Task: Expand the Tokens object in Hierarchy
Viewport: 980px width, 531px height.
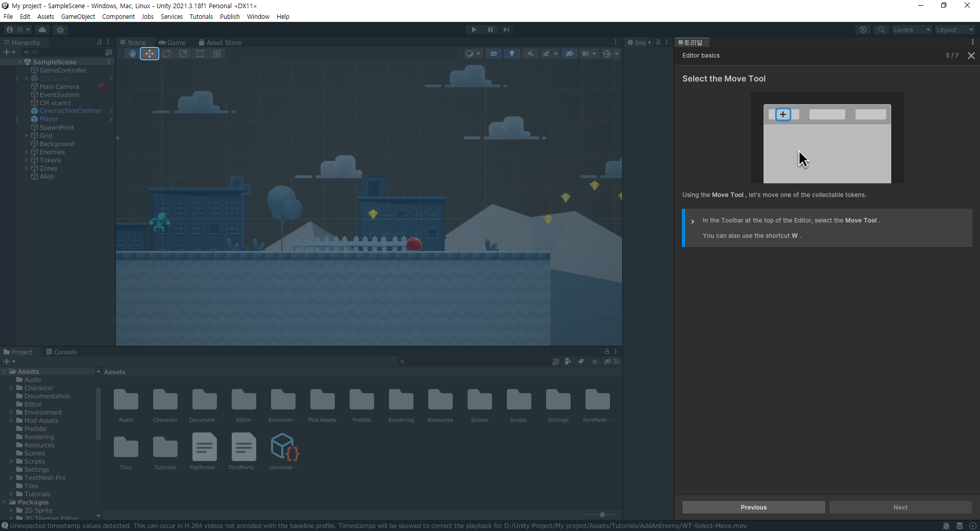Action: click(27, 160)
